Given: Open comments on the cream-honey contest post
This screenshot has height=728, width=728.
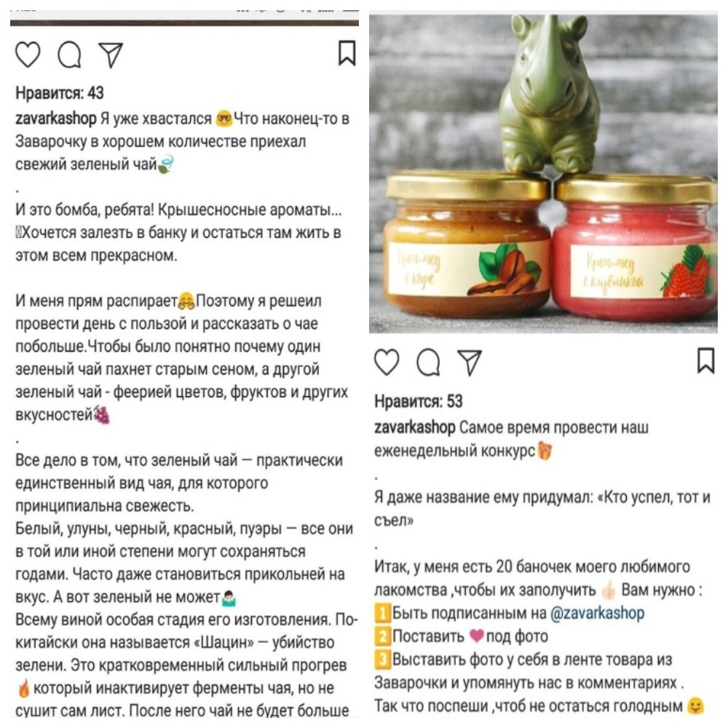Looking at the screenshot, I should click(x=428, y=362).
